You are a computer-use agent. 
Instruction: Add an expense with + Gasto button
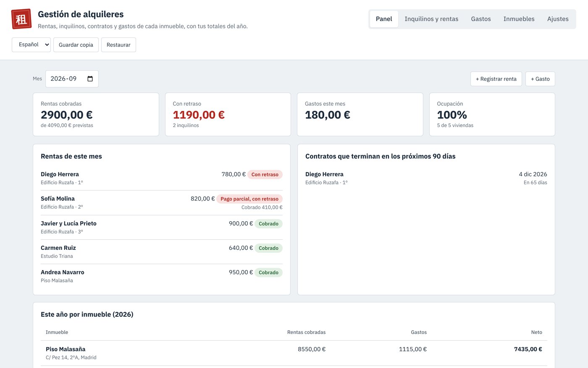[x=540, y=79]
